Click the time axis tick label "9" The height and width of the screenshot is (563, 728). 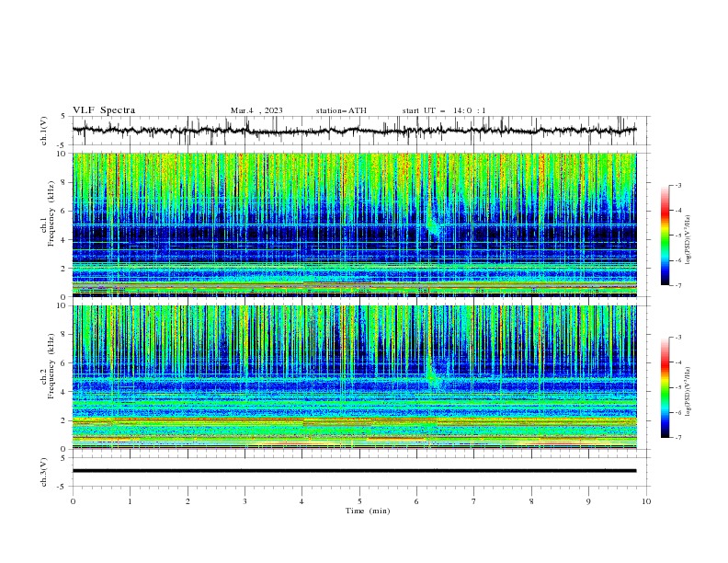pyautogui.click(x=588, y=501)
